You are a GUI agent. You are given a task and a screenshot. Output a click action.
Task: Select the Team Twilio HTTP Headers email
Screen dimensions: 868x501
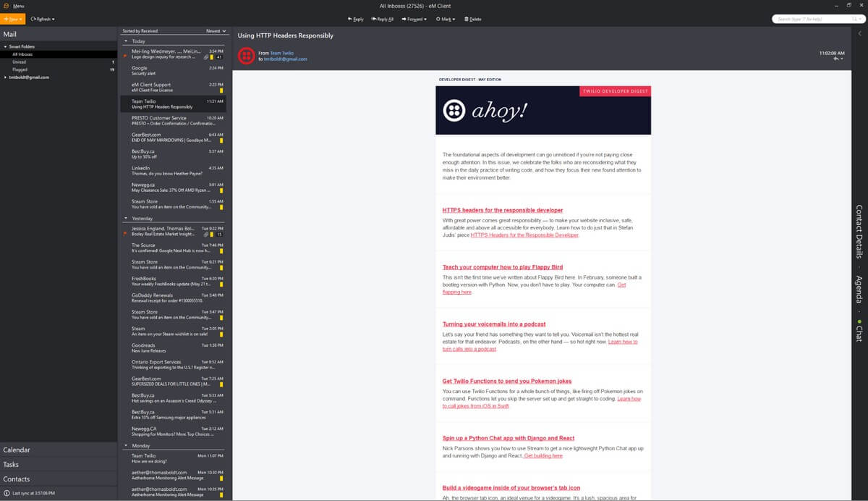click(174, 104)
